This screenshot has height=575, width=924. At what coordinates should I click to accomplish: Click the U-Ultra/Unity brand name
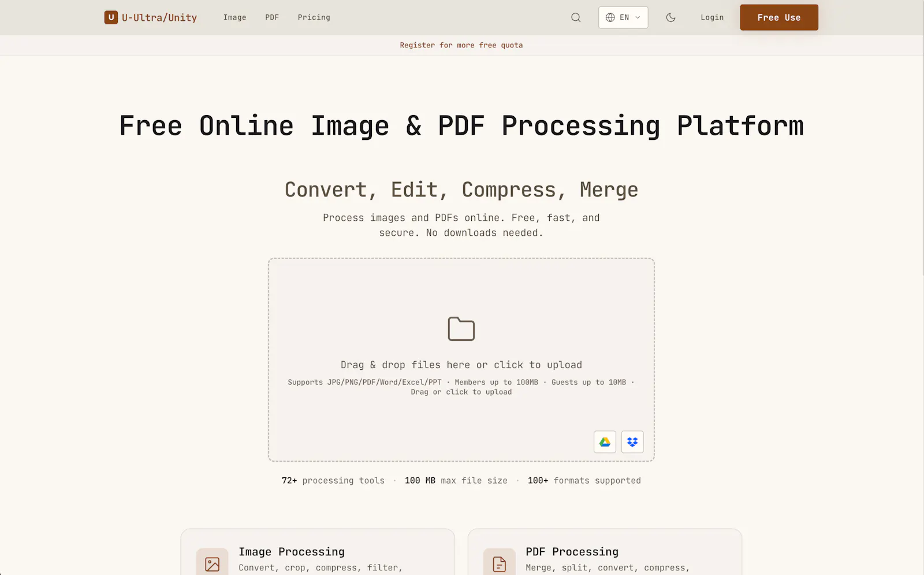point(159,17)
